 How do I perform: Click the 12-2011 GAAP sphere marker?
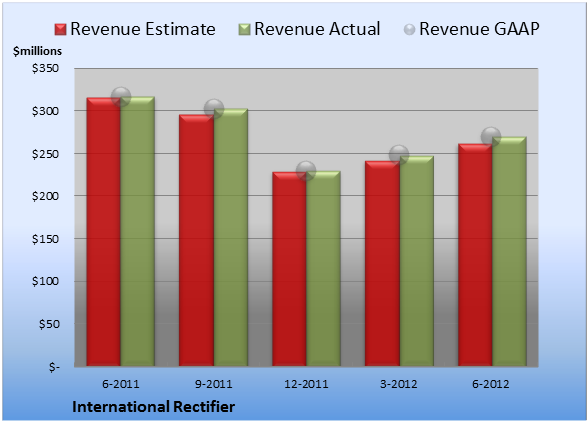click(306, 171)
